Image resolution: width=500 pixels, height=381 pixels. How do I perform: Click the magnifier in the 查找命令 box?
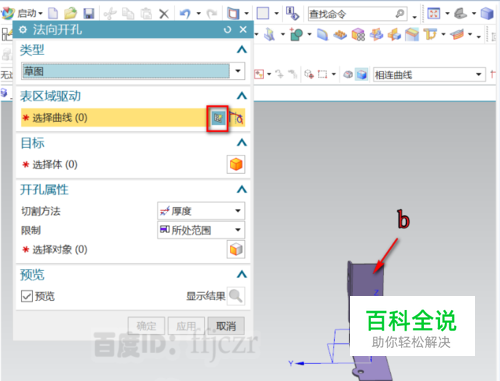coord(400,14)
